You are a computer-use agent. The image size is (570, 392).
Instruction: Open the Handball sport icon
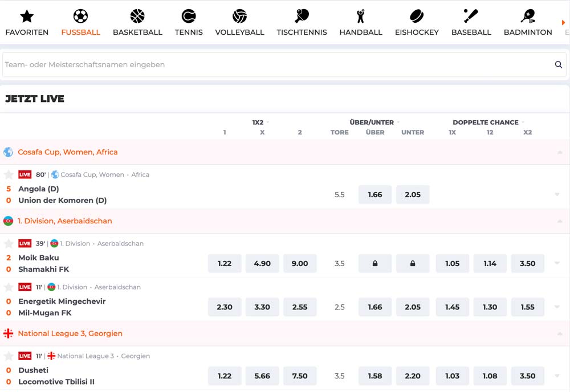360,17
